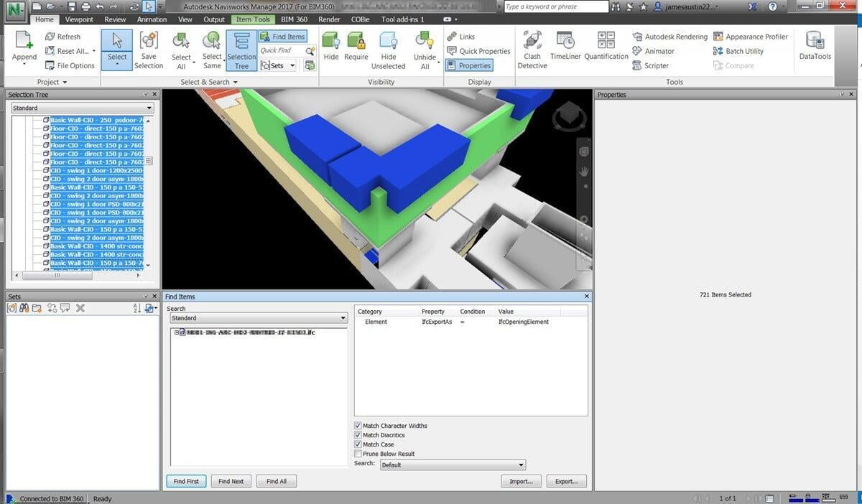Toggle the Selection Tree window button
Image resolution: width=862 pixels, height=504 pixels.
(241, 50)
